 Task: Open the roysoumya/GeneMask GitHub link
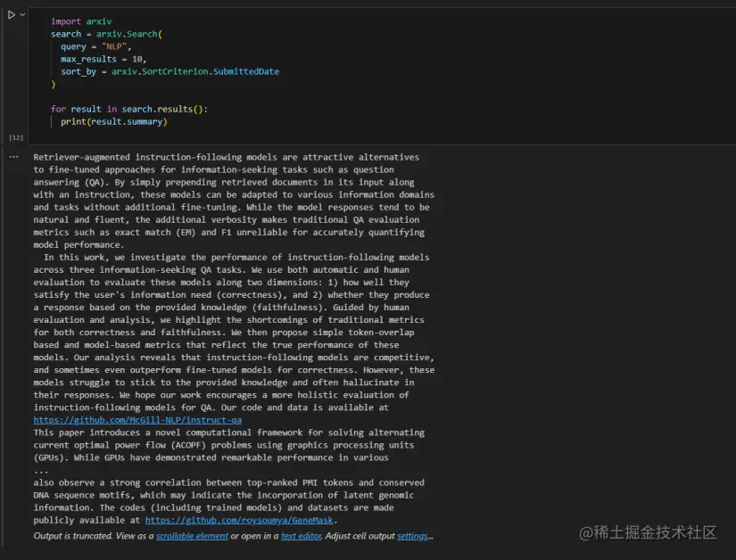(239, 520)
